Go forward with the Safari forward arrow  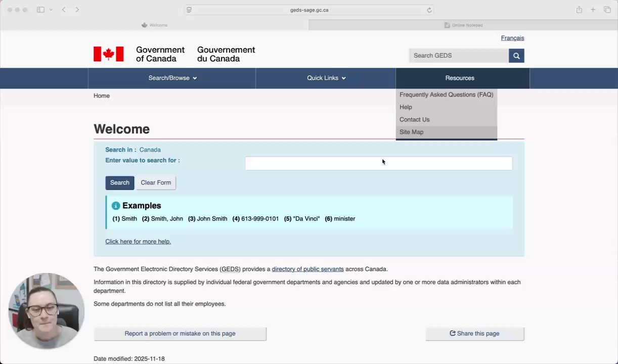point(77,10)
